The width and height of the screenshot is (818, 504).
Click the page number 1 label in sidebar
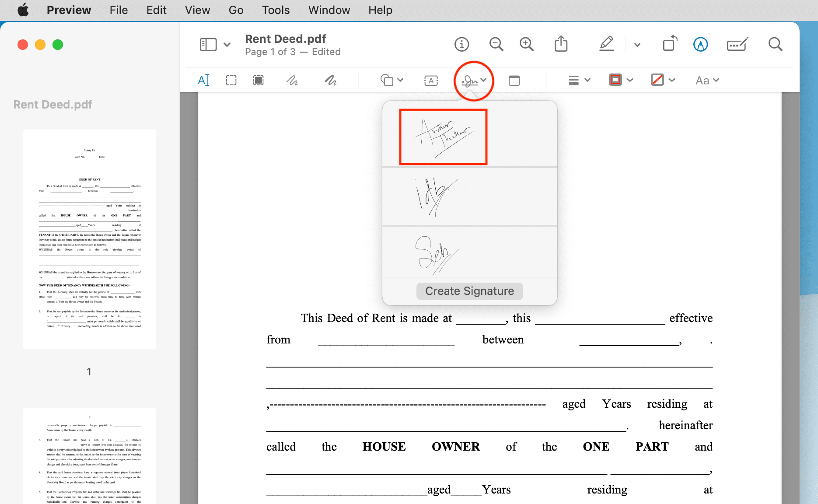89,372
